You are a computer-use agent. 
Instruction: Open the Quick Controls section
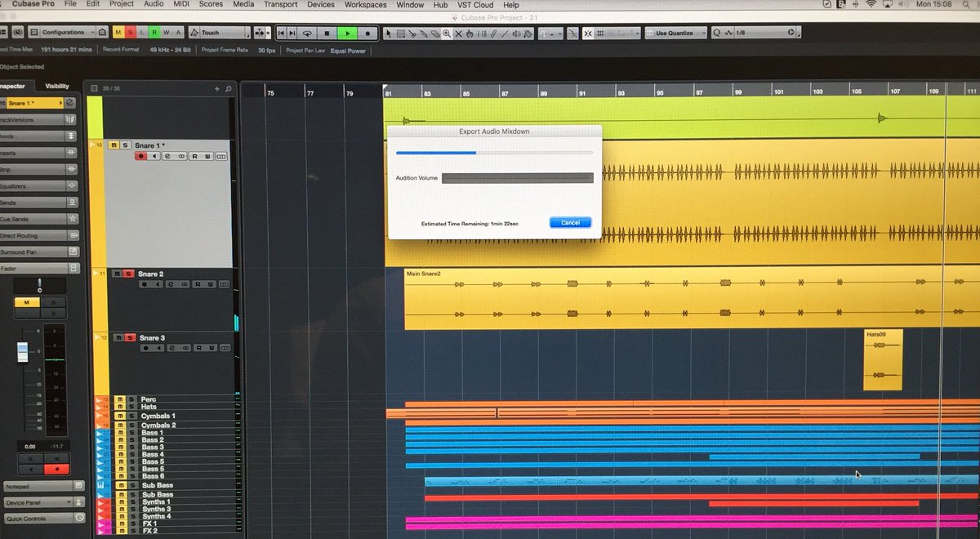42,519
